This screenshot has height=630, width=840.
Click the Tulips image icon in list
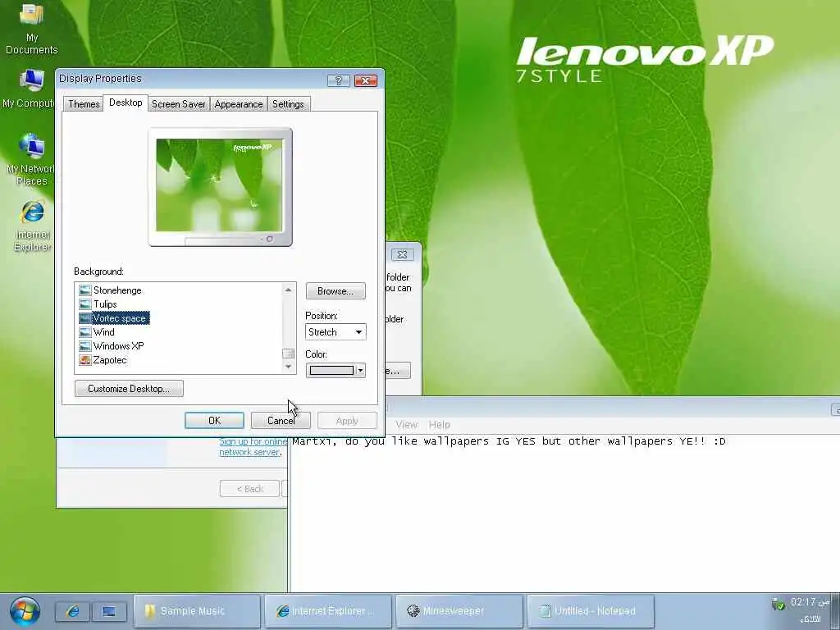click(84, 304)
